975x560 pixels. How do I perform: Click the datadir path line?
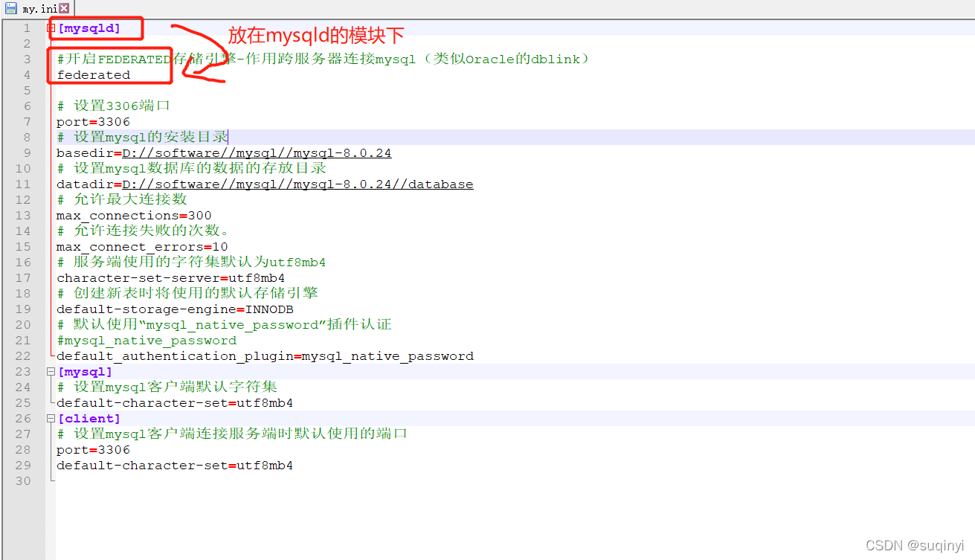coord(265,184)
